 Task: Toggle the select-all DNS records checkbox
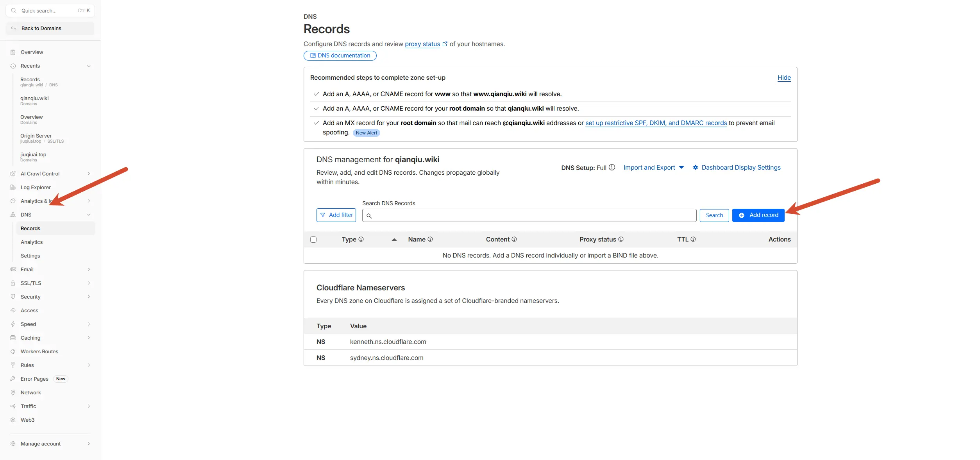coord(313,240)
